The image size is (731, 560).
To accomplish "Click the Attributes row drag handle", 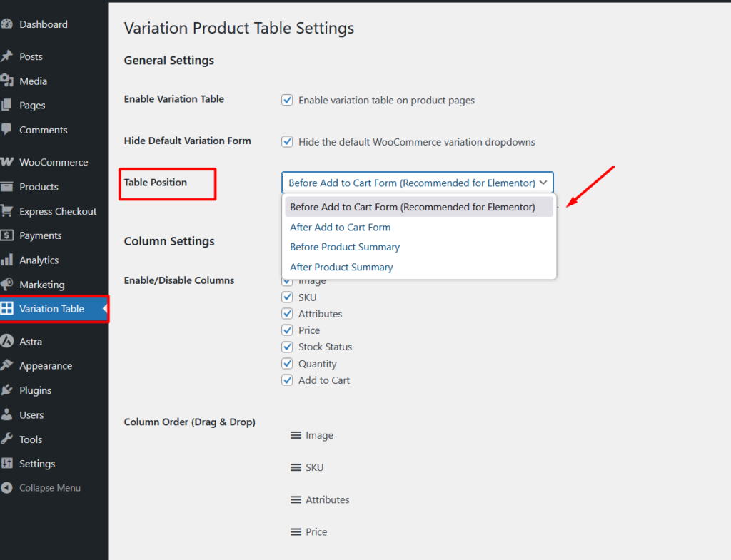I will click(x=296, y=499).
